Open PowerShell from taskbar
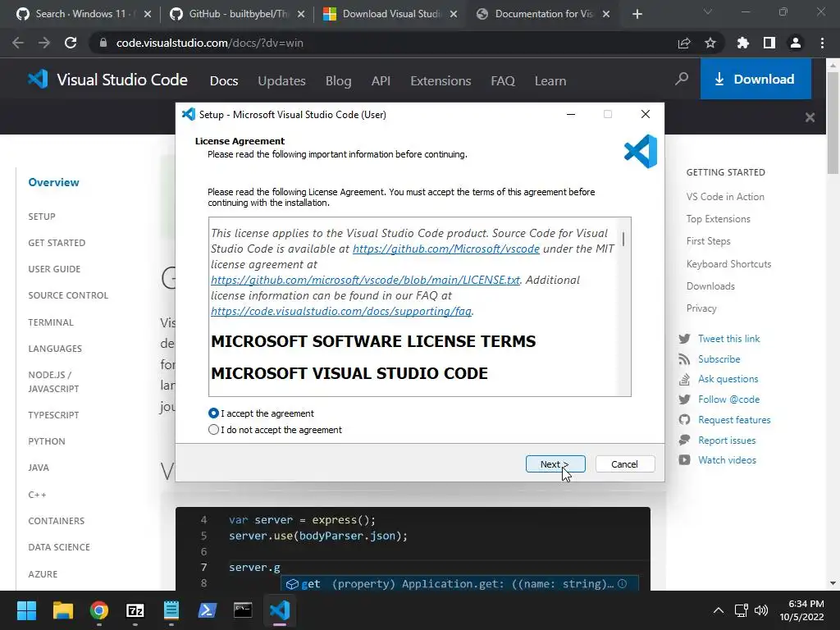Image resolution: width=840 pixels, height=630 pixels. [x=208, y=610]
